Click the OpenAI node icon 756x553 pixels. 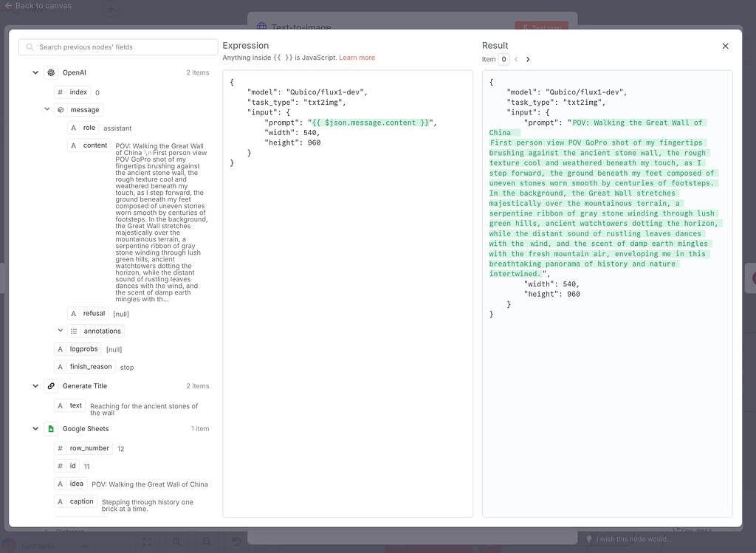[50, 72]
